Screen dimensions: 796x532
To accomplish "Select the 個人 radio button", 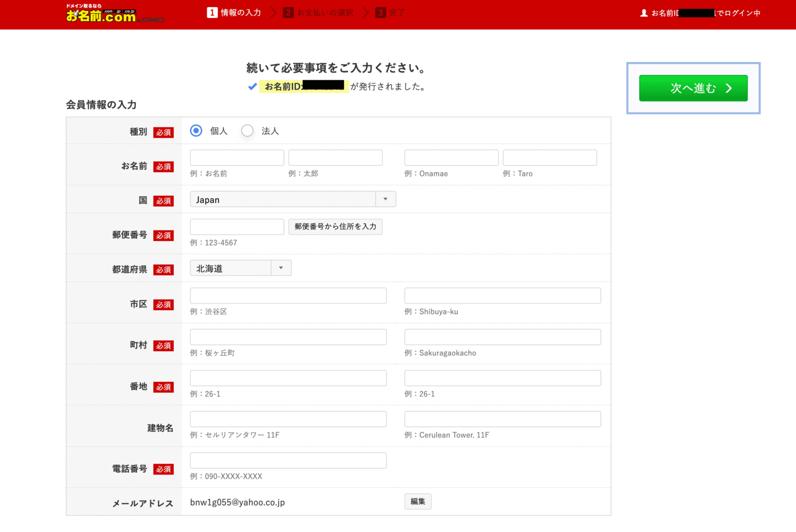I will pos(196,131).
